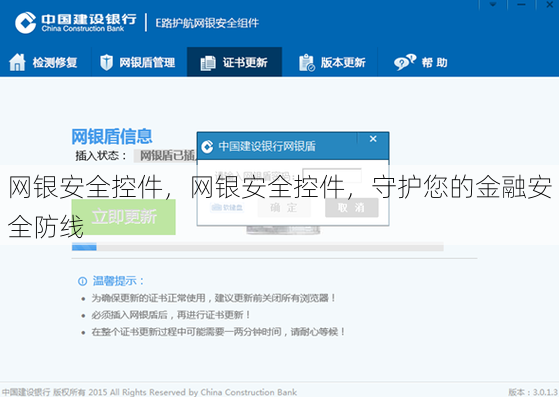Click the tip about closing all browsers
This screenshot has width=559, height=397.
(213, 298)
